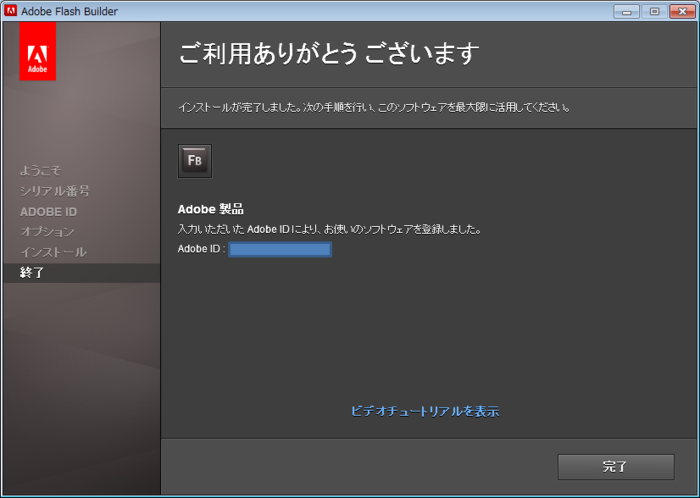Click the Adobe Flash Builder window title

tap(70, 11)
